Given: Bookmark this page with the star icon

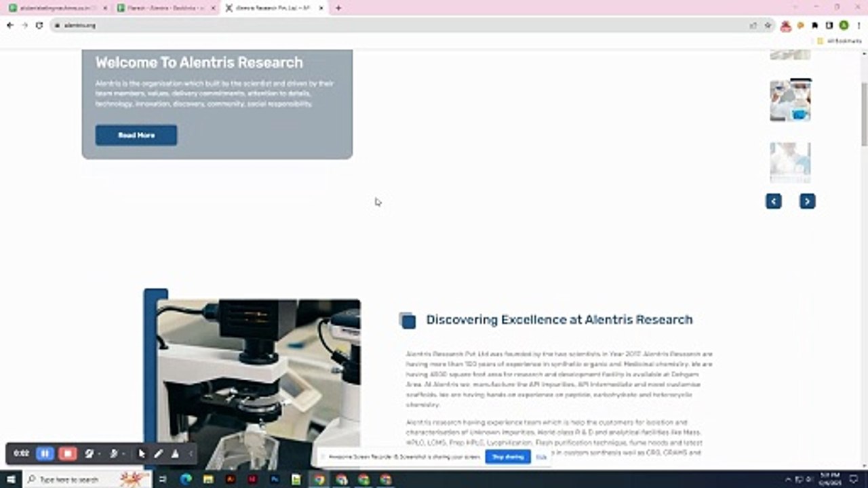Looking at the screenshot, I should (x=768, y=25).
